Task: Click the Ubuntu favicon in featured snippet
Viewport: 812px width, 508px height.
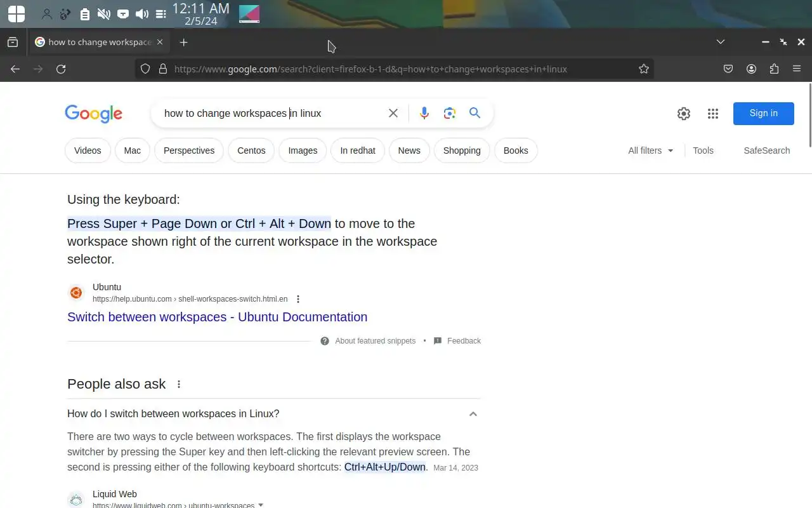Action: [76, 293]
